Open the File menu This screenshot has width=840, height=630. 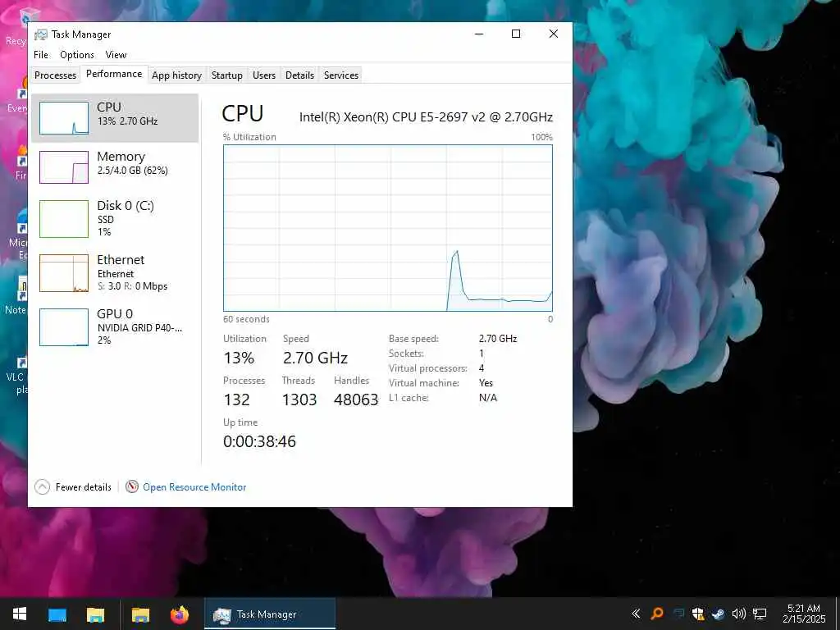click(x=41, y=55)
